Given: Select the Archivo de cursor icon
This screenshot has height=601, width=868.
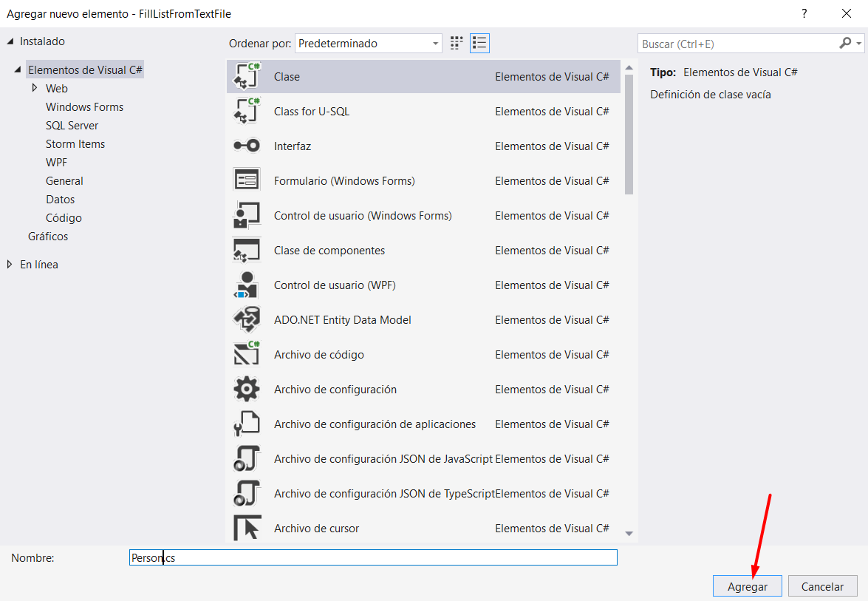Looking at the screenshot, I should point(247,529).
